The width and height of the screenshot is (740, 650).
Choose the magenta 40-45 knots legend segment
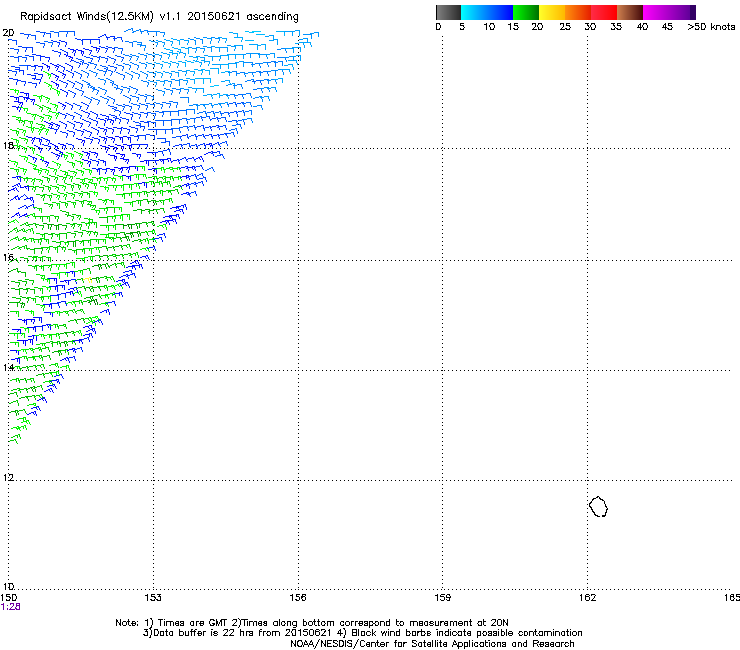pos(656,12)
